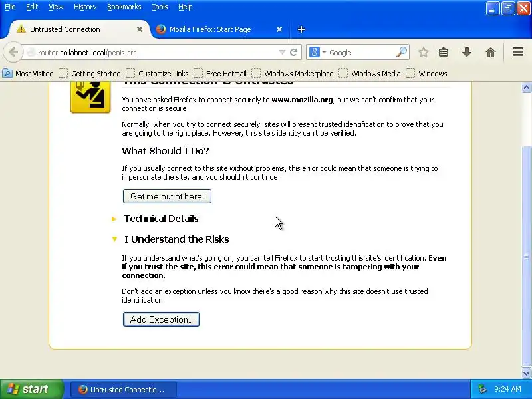Reload the page with the refresh icon
Viewport: 532px width, 399px height.
click(x=294, y=53)
